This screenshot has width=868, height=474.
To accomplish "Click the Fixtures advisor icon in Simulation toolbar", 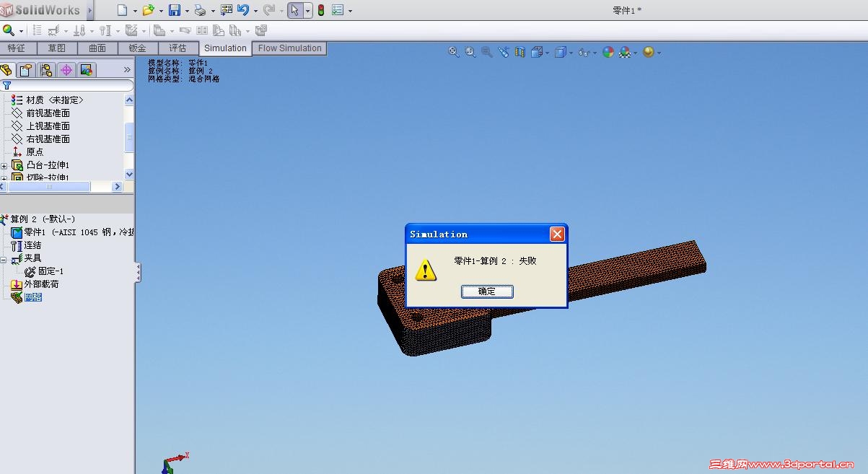I will point(53,30).
